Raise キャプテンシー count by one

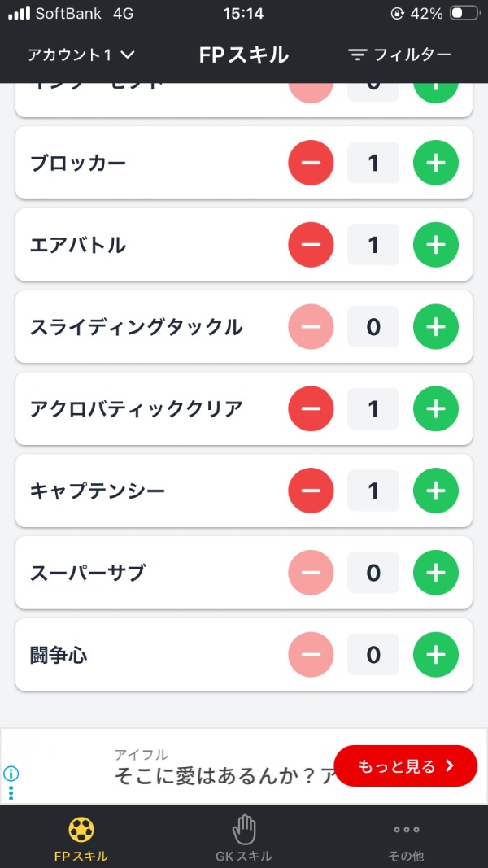point(436,491)
